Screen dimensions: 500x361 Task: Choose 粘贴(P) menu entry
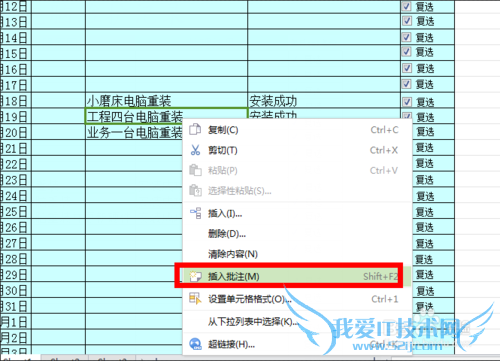(298, 171)
